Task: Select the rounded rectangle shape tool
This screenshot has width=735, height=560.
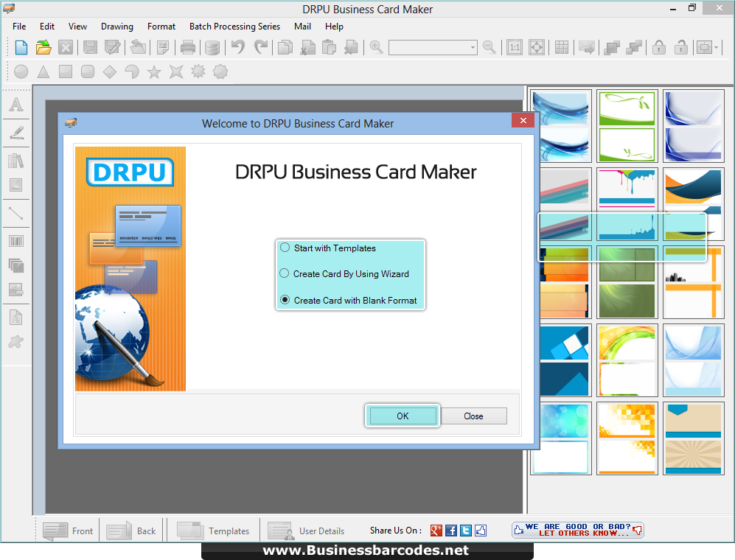Action: pyautogui.click(x=88, y=71)
